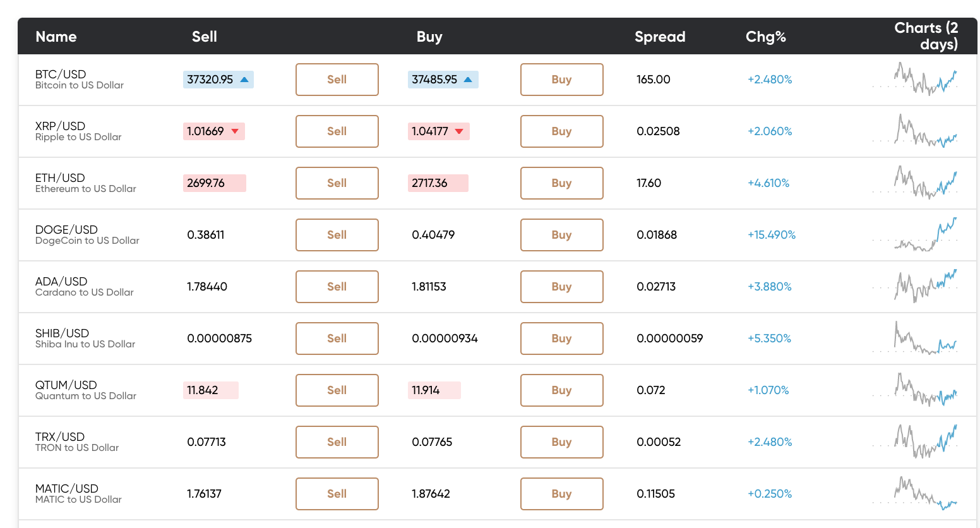980x528 pixels.
Task: Open the SHIB/USD Shiba Inu to US Dollar name
Action: (x=85, y=339)
